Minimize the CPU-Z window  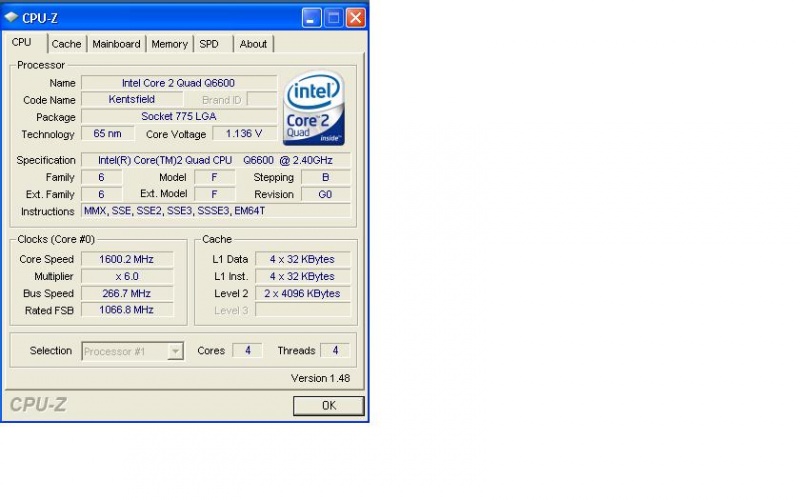click(x=311, y=17)
